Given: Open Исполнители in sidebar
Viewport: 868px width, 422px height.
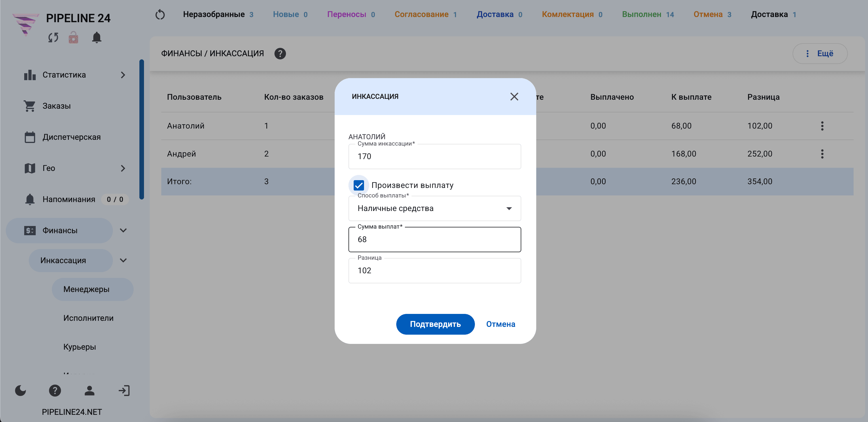Looking at the screenshot, I should [88, 318].
